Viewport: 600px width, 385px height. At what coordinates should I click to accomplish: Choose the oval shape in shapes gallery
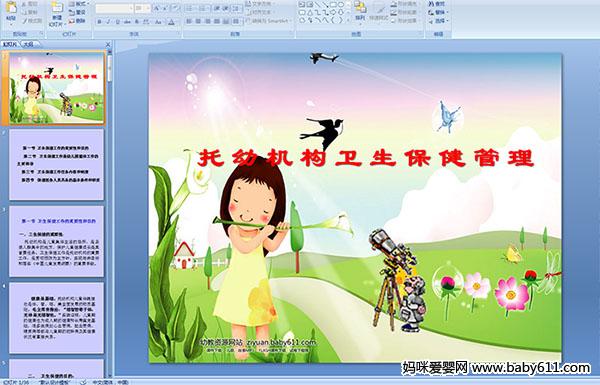(x=341, y=5)
